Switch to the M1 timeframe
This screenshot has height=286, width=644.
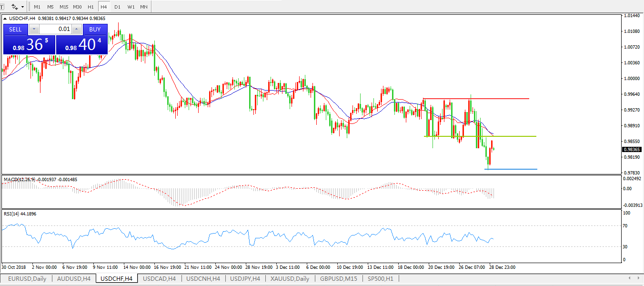[37, 7]
